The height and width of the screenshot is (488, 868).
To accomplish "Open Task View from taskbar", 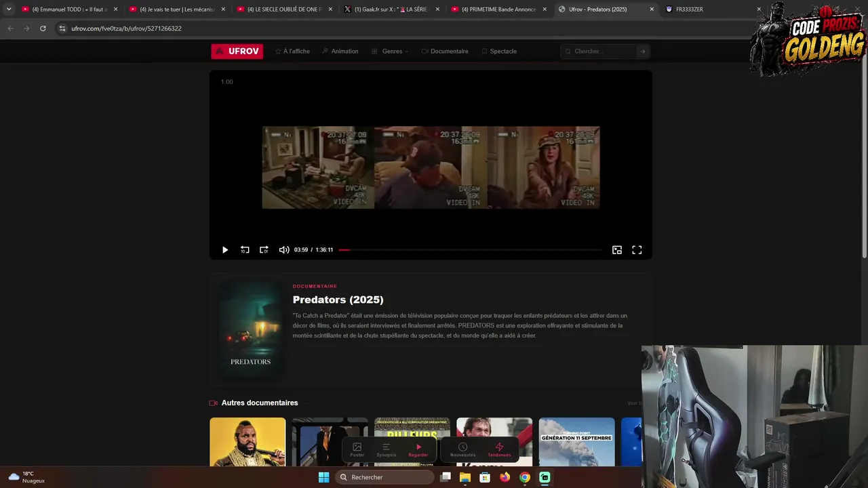I will click(x=446, y=477).
